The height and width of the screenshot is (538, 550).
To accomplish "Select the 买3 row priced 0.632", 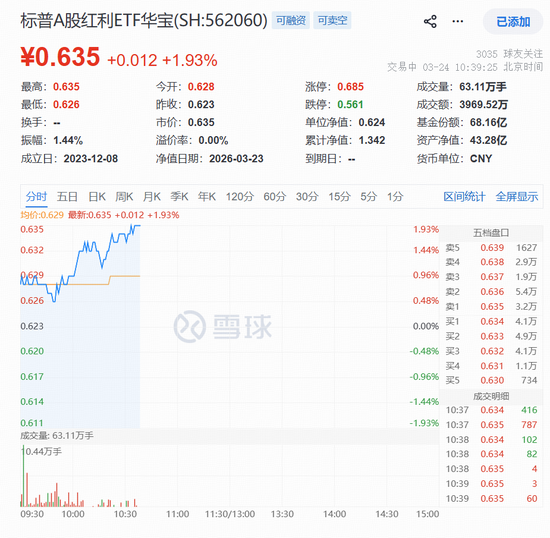I will (x=491, y=351).
